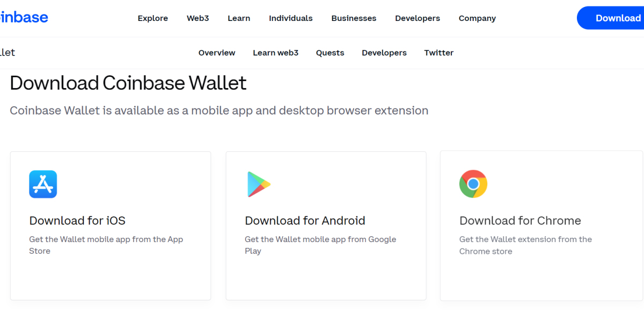Click the Google Play icon
The image size is (644, 322).
[x=259, y=184]
